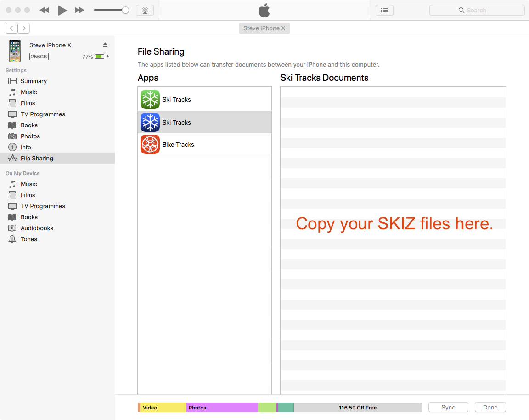Open TV Programmes under Settings

coord(57,114)
